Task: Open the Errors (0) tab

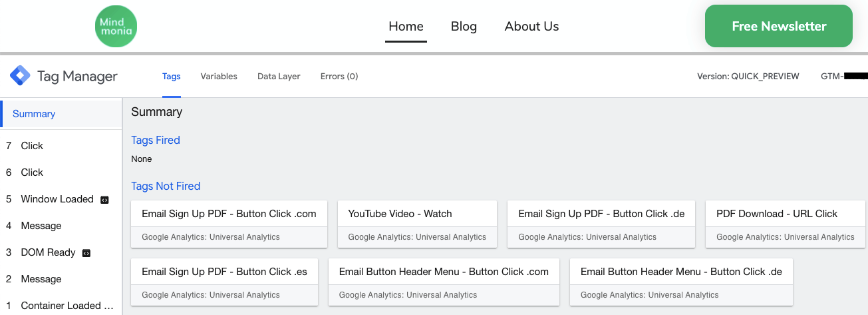Action: tap(339, 77)
